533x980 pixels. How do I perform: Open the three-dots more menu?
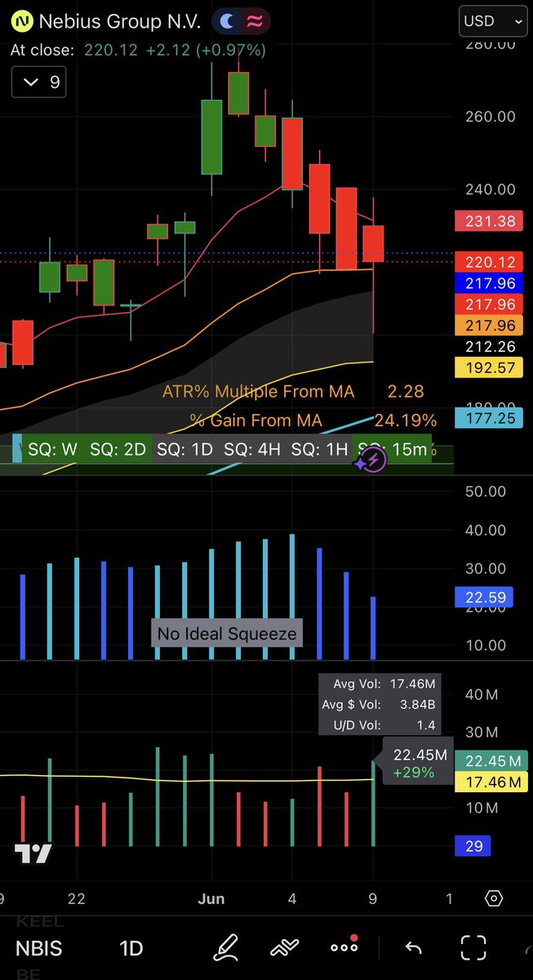click(x=344, y=947)
